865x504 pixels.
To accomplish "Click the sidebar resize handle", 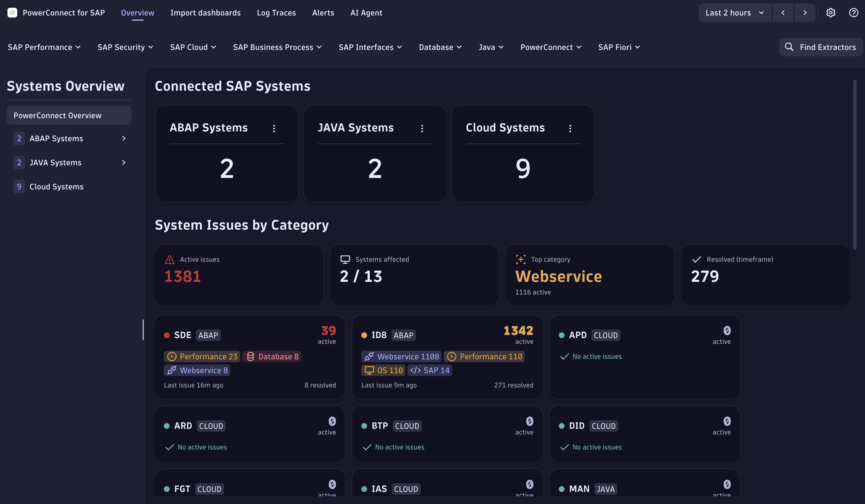I will tap(143, 329).
